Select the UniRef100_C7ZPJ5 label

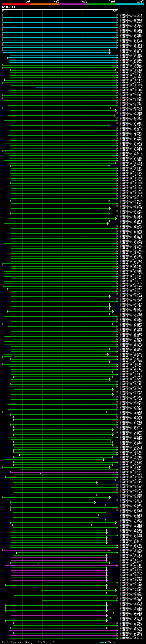[x=131, y=485]
